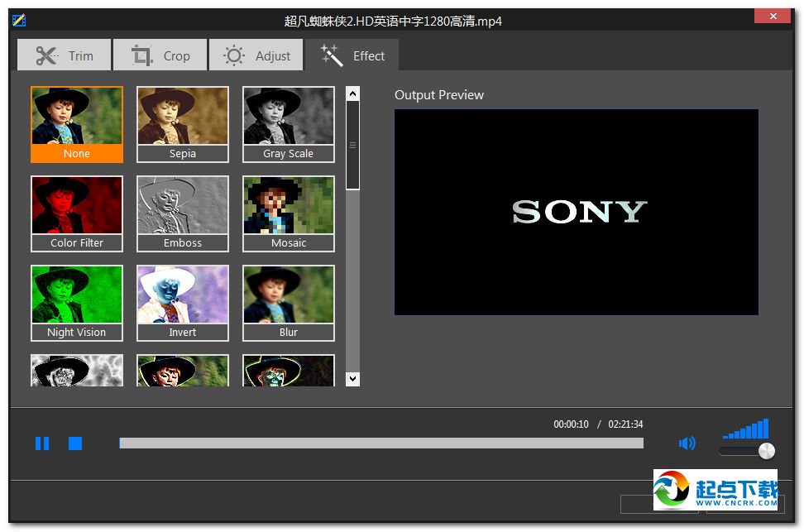Apply the Mosaic effect

[x=289, y=214]
